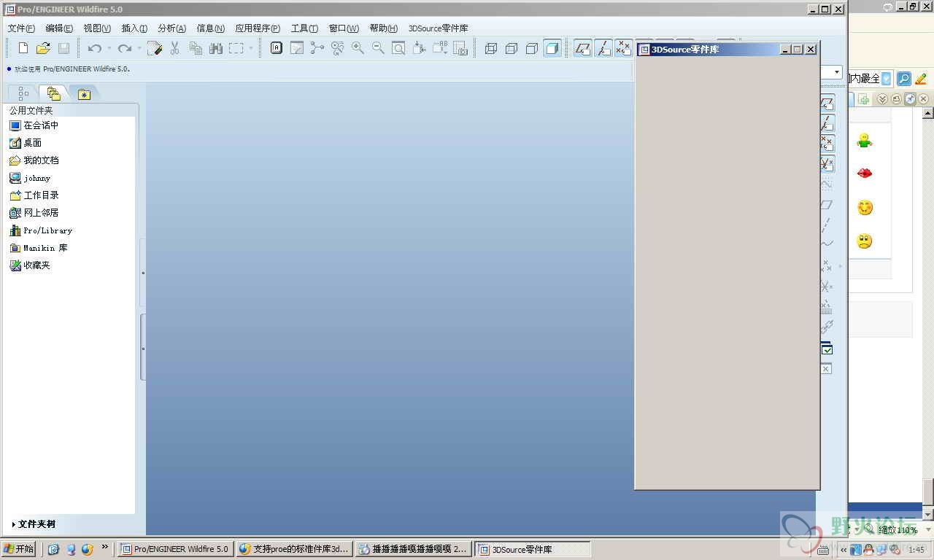Refit the model to screen
The width and height of the screenshot is (934, 560).
click(398, 48)
